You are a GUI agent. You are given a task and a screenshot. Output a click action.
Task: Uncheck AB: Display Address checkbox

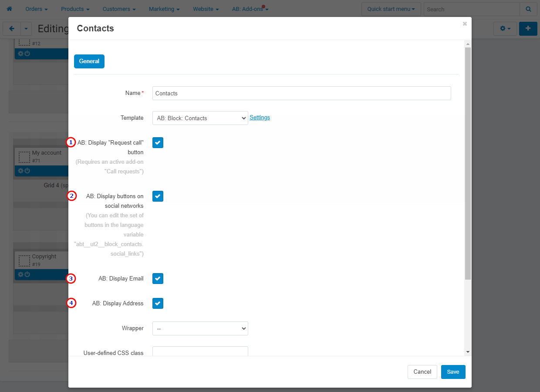pyautogui.click(x=158, y=303)
